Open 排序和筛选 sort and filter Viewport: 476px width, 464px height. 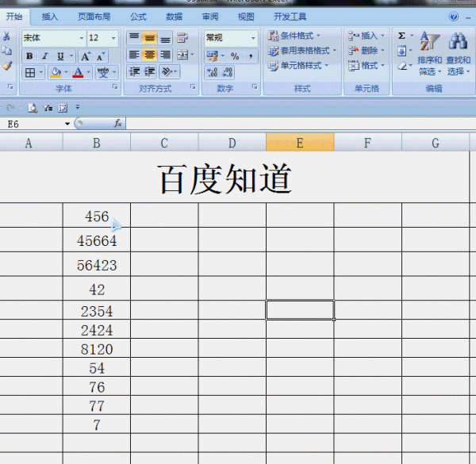[x=429, y=53]
